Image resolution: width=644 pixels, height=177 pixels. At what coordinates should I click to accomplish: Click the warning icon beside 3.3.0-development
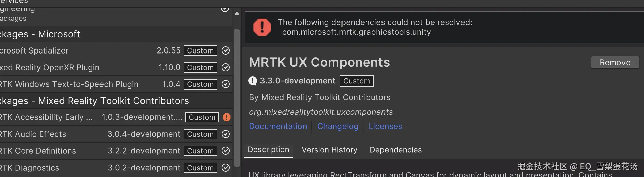click(x=253, y=81)
